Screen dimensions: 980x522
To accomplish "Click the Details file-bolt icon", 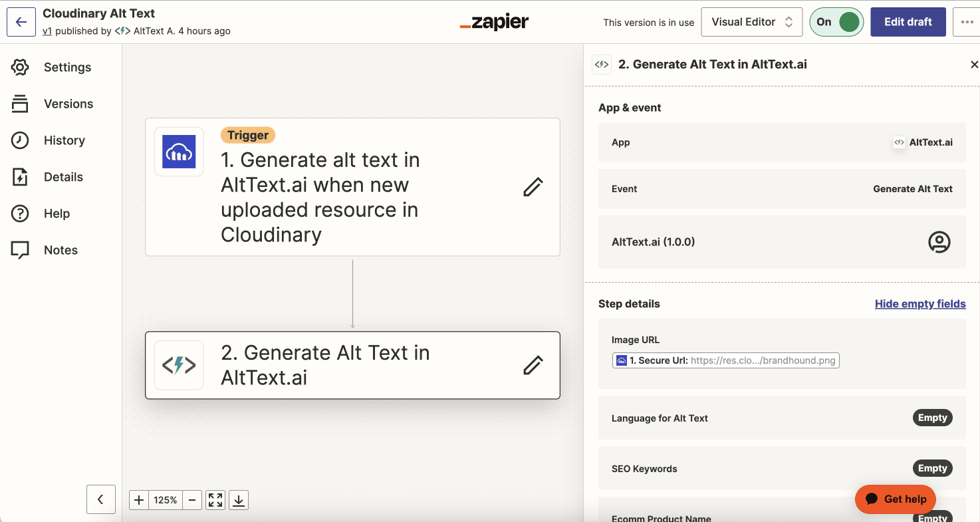I will (20, 177).
